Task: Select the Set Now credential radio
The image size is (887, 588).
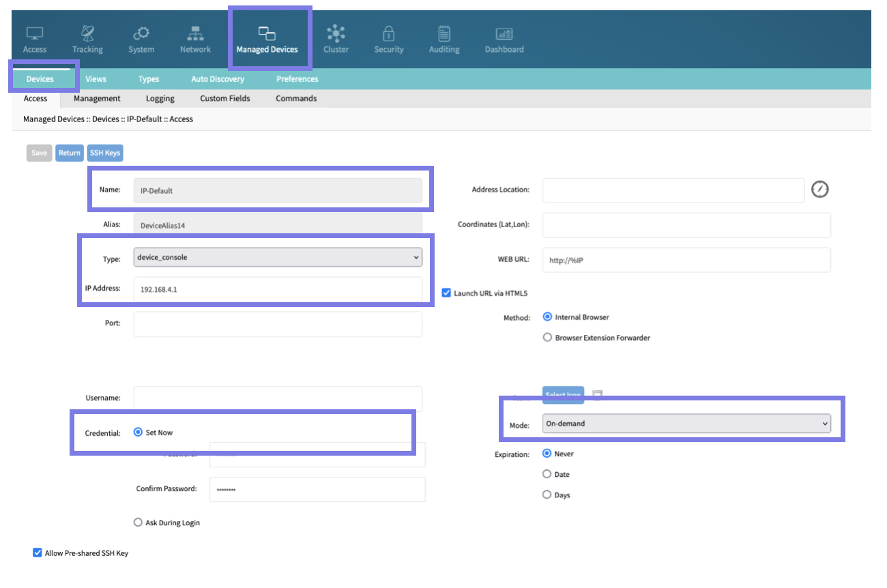Action: pyautogui.click(x=138, y=432)
